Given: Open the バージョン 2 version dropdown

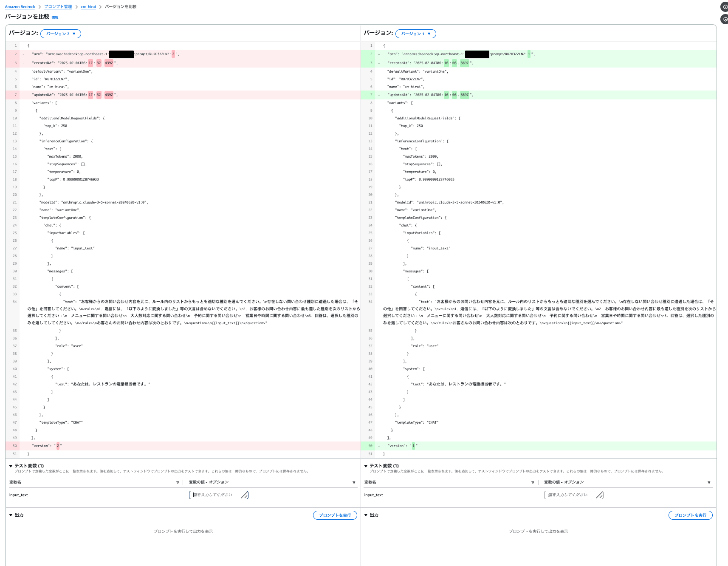Looking at the screenshot, I should point(61,34).
